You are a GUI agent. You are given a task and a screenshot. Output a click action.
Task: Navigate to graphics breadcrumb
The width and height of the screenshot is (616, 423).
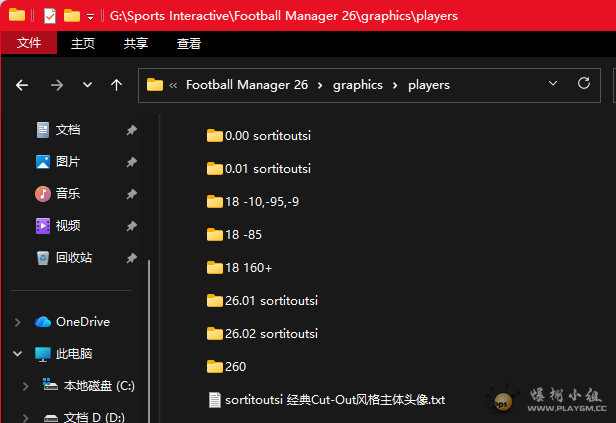(358, 85)
